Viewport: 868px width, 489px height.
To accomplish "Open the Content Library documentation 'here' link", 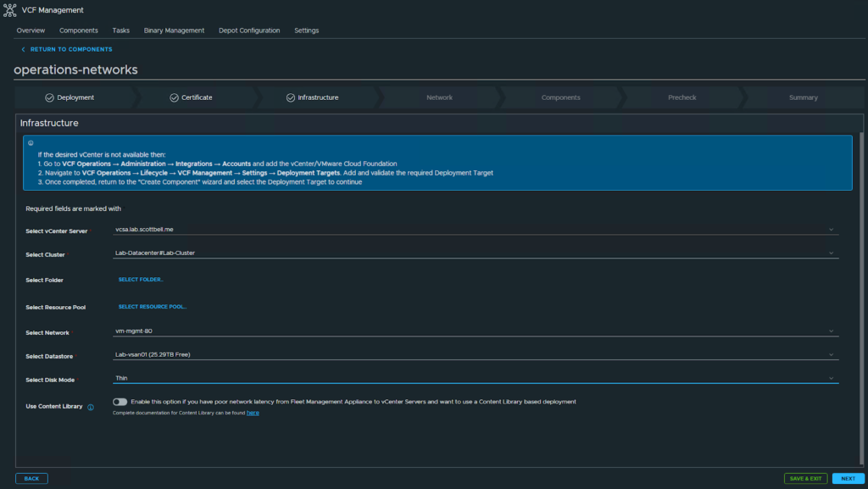I will (x=253, y=413).
